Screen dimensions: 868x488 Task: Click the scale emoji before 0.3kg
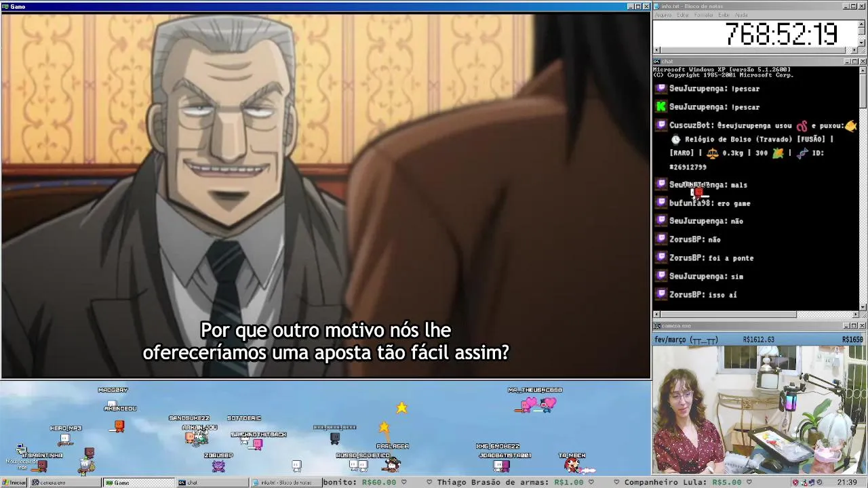(712, 153)
